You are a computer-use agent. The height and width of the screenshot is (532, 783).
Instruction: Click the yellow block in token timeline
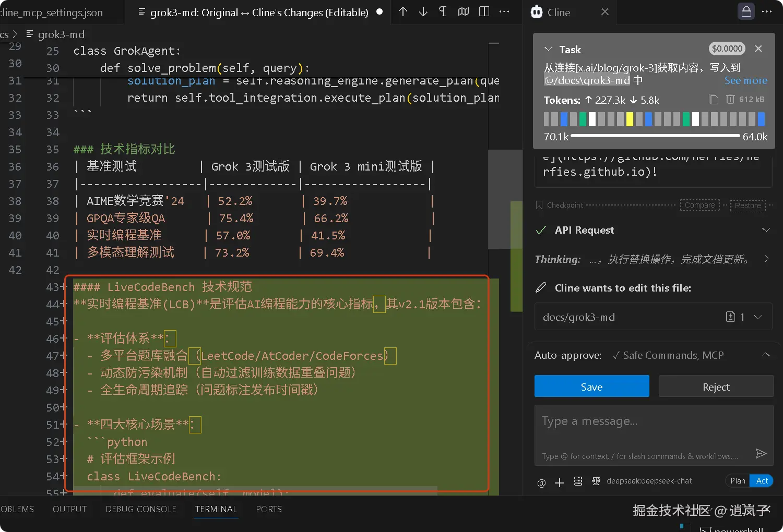[630, 119]
